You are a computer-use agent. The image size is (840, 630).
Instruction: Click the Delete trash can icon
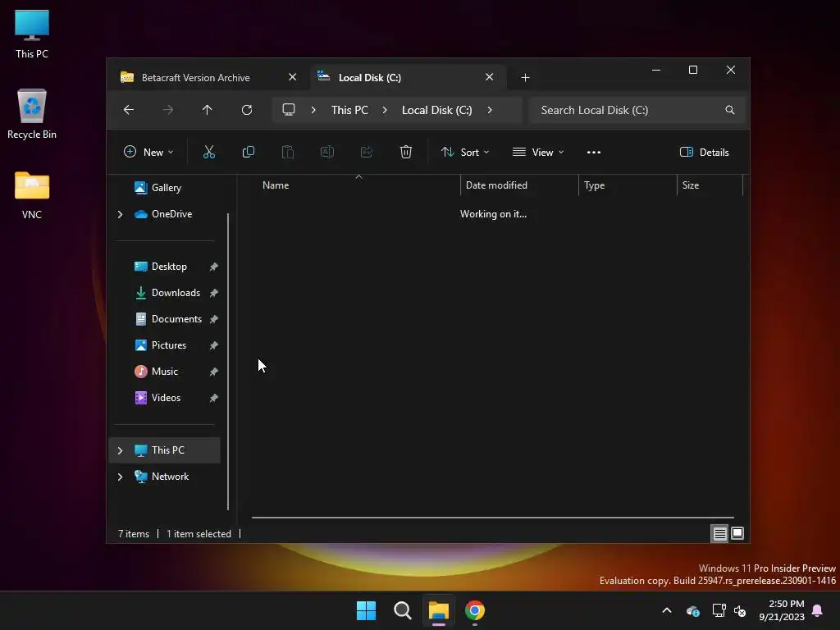[x=405, y=152]
